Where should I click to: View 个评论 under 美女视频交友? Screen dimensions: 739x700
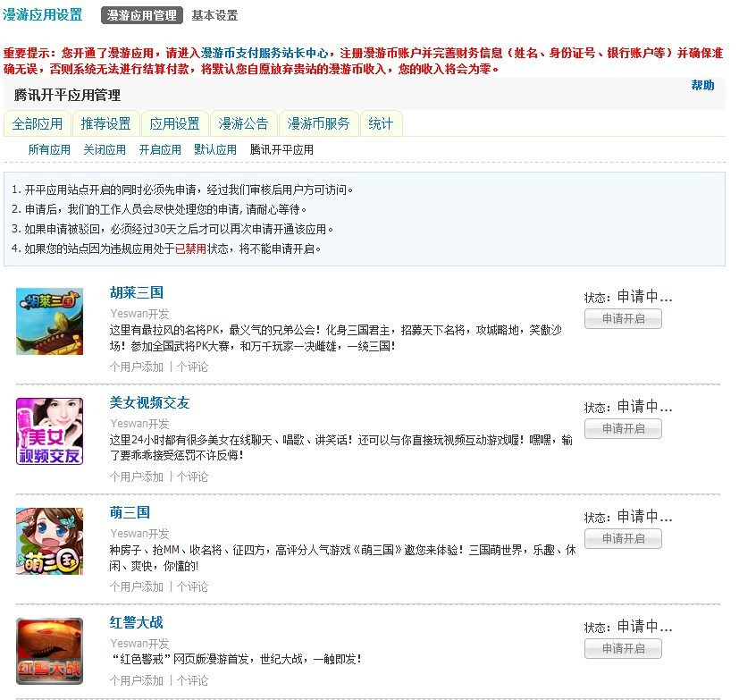pos(192,477)
